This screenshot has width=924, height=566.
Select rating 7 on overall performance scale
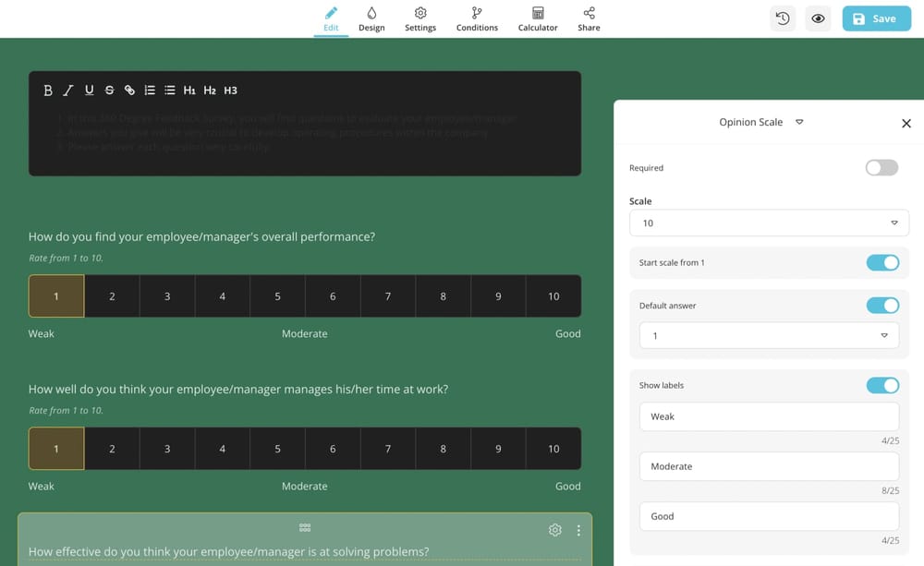click(x=388, y=296)
